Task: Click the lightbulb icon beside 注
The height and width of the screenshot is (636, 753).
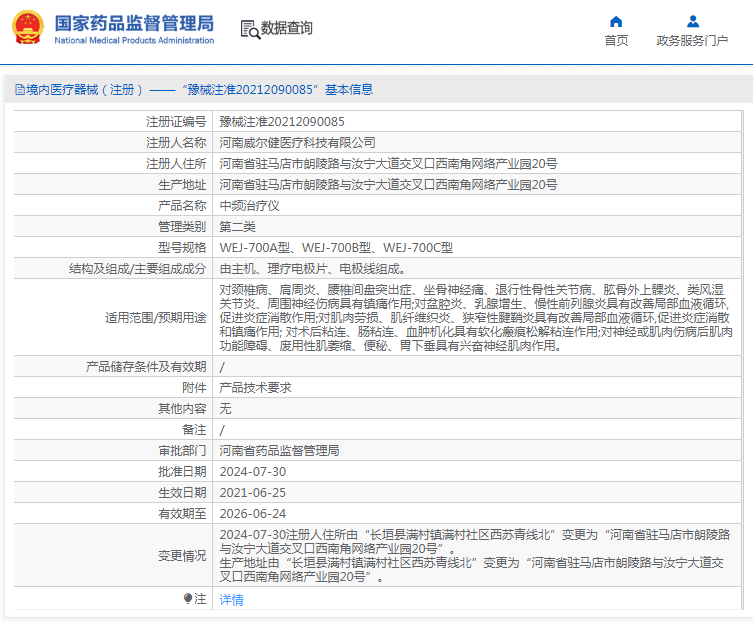Action: coord(188,599)
